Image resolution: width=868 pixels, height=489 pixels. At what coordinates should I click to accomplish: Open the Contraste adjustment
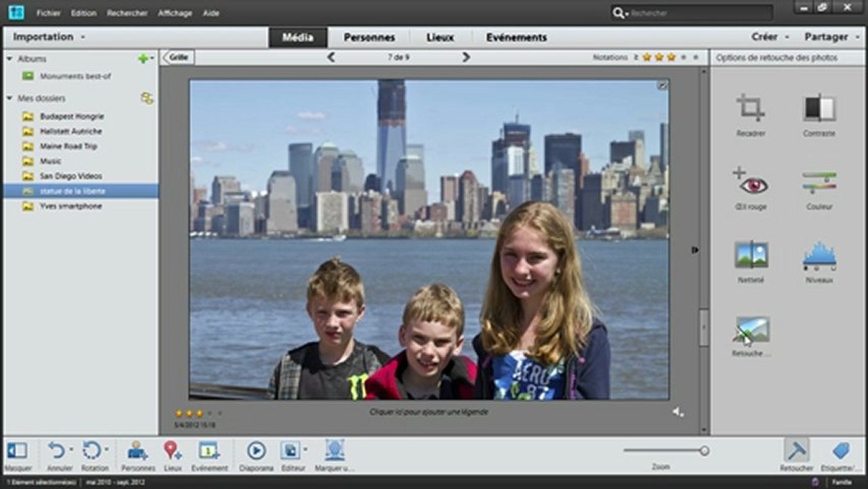[819, 108]
